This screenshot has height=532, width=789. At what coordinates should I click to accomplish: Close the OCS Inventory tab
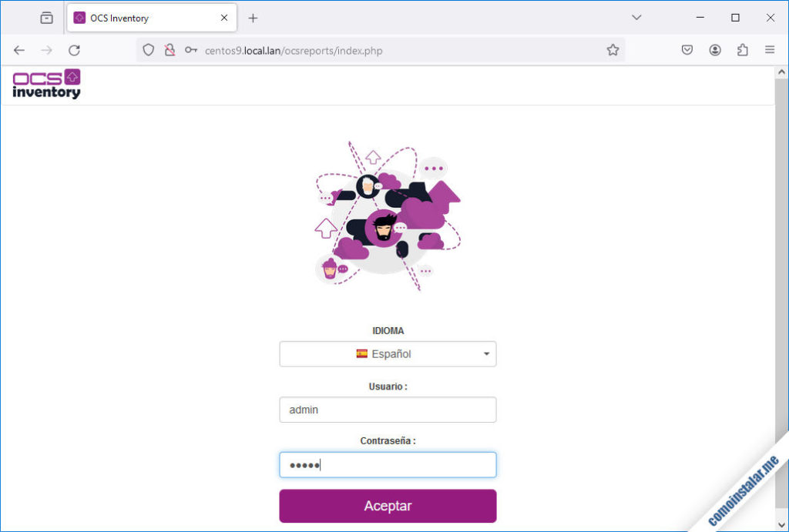[224, 18]
